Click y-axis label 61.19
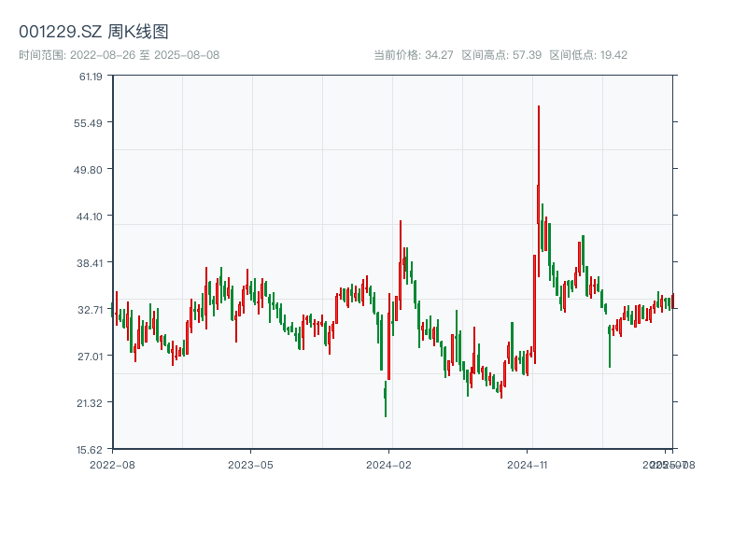747x560 pixels. (91, 77)
